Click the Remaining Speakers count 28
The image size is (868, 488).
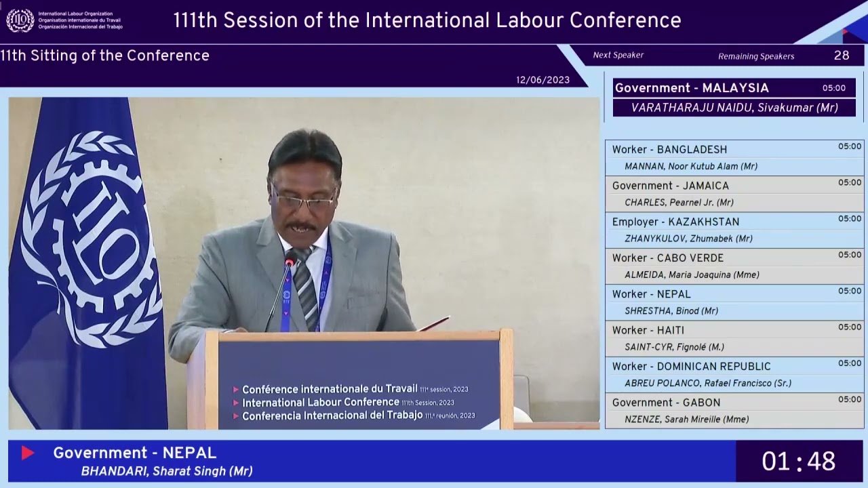(841, 56)
